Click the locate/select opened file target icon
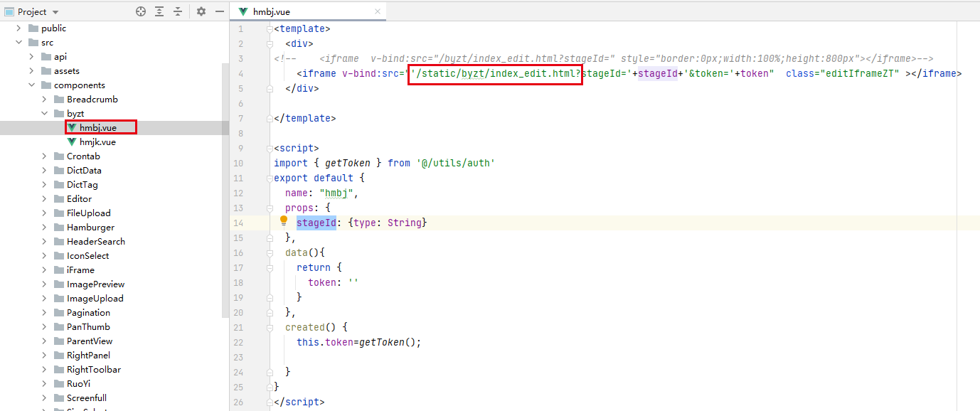This screenshot has height=411, width=980. [x=141, y=11]
